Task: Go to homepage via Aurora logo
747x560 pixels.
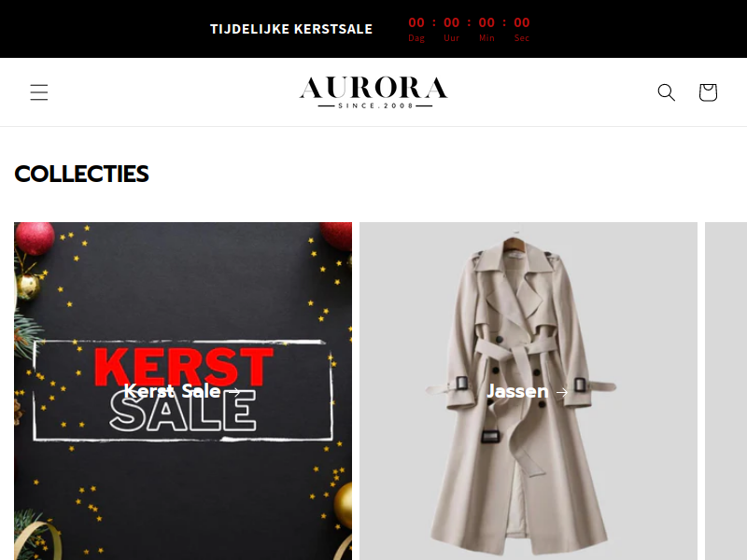Action: pos(373,92)
